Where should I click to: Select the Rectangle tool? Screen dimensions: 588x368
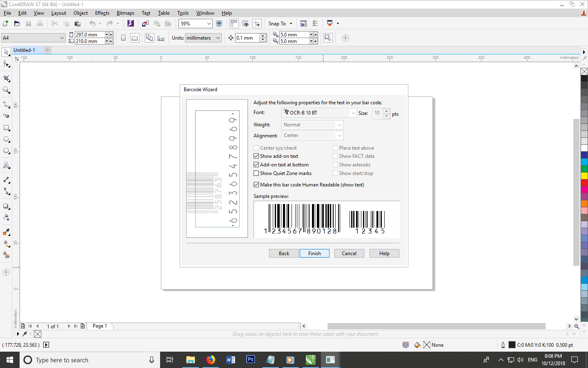click(6, 128)
